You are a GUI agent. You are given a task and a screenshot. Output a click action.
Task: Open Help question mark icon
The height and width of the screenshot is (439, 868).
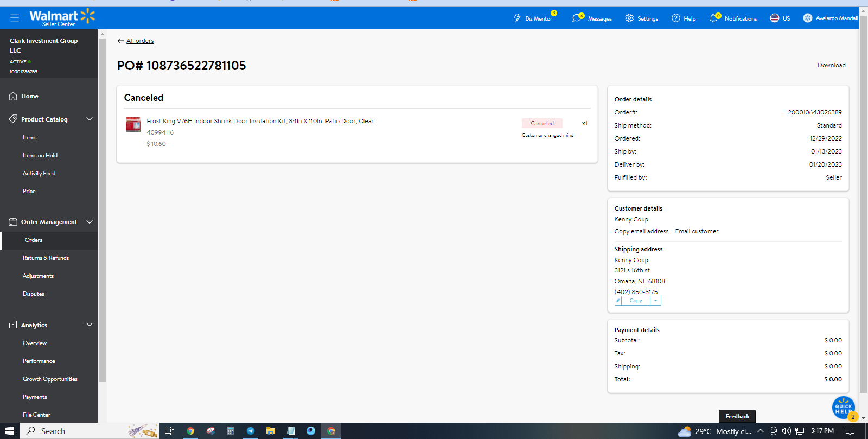coord(676,18)
